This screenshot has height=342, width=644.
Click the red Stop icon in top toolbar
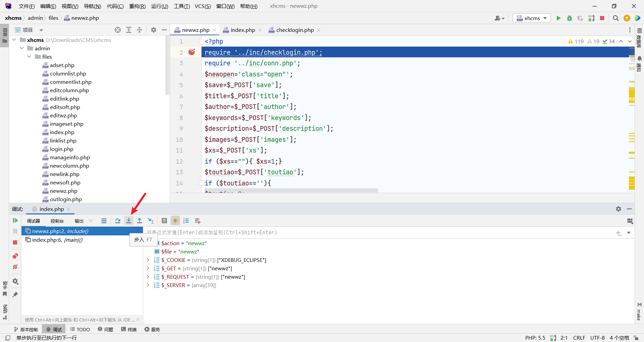pos(602,18)
